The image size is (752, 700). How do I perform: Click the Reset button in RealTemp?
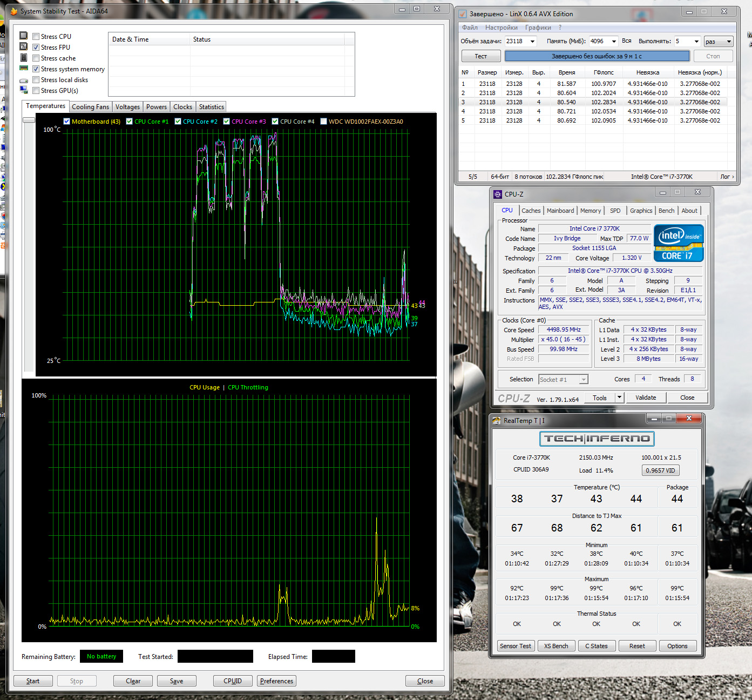[637, 646]
